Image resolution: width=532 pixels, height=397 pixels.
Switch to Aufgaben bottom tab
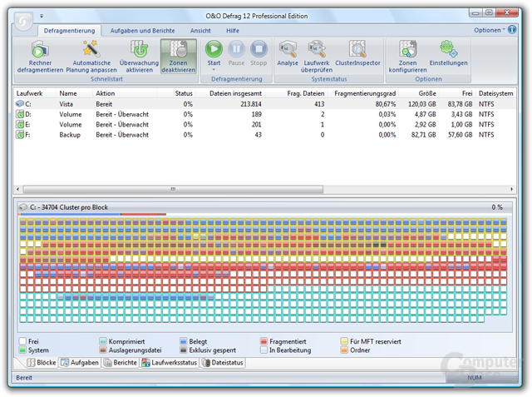coord(80,363)
